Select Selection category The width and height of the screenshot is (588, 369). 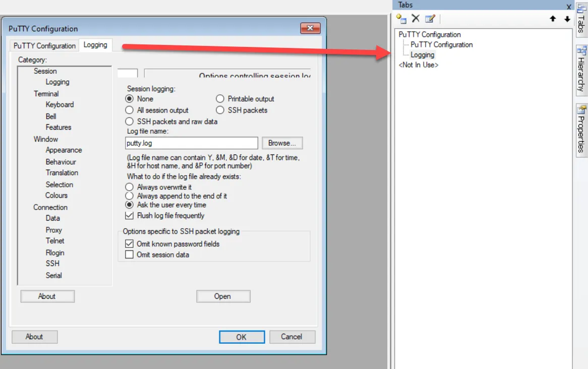point(59,184)
